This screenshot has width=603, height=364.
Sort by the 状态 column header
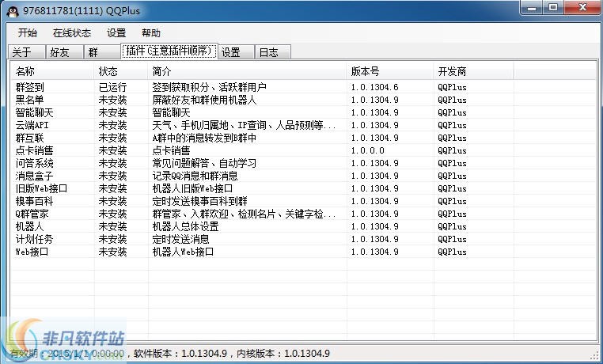click(121, 71)
